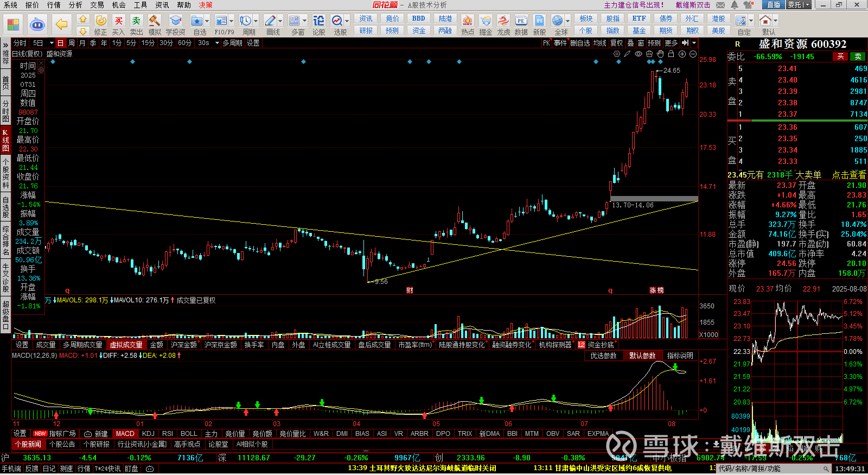The image size is (868, 475).
Task: Zoom out chart with minus circle icon
Action: point(693,54)
